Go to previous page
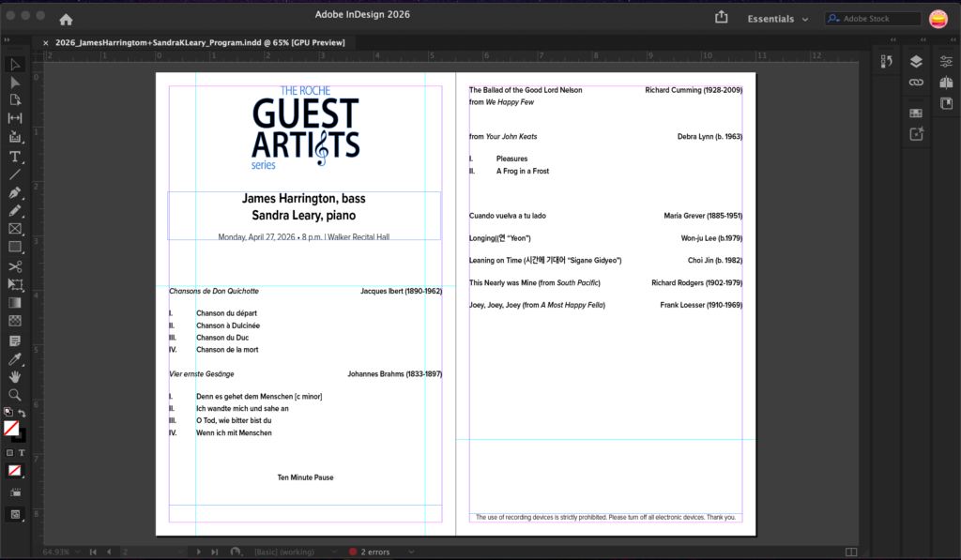Image resolution: width=961 pixels, height=560 pixels. click(x=109, y=552)
